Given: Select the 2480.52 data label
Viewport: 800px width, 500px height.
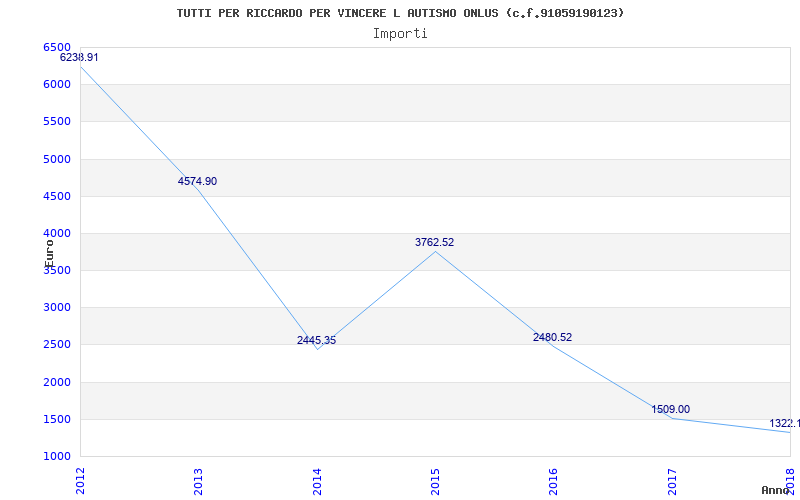Looking at the screenshot, I should [x=553, y=337].
